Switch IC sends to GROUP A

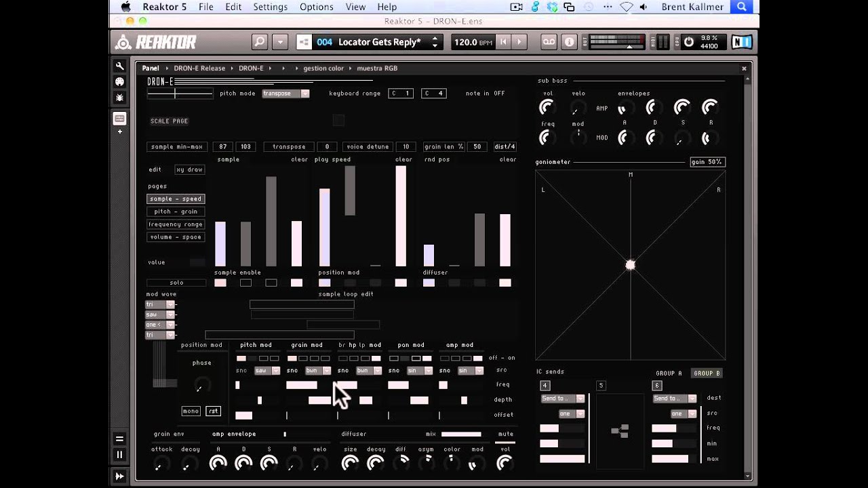coord(669,373)
